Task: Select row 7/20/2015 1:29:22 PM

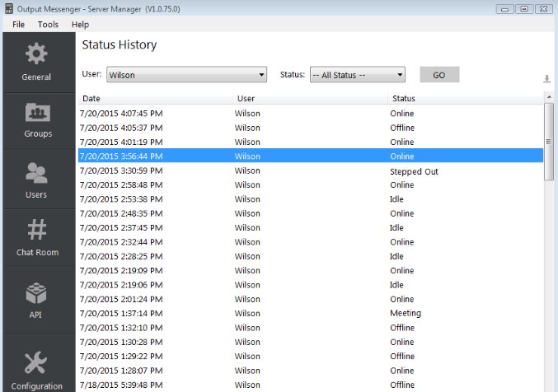Action: pyautogui.click(x=311, y=356)
